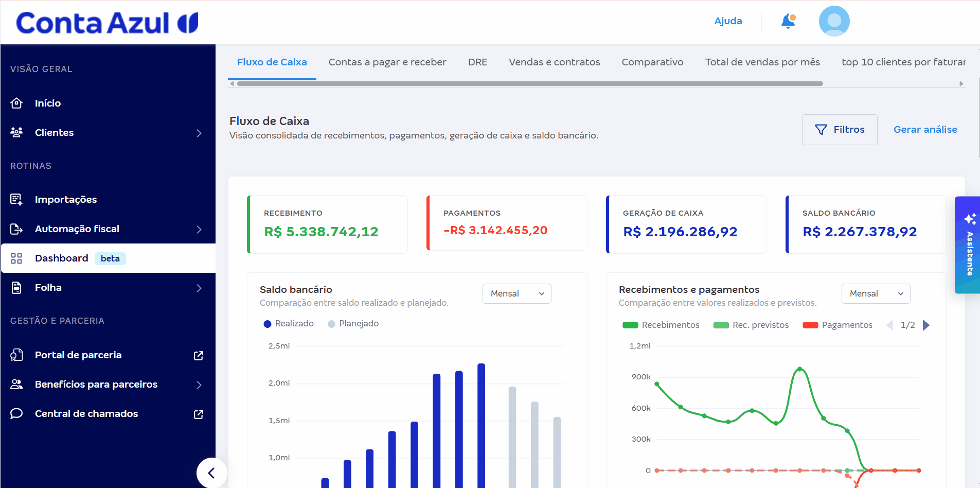This screenshot has width=980, height=488.
Task: Expand the Folha submenu chevron
Action: (199, 288)
